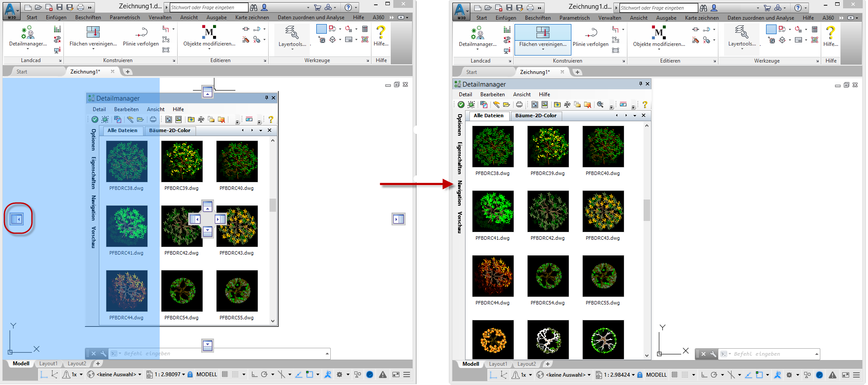Screen dimensions: 868x385
Task: Click the bottom docking guide above the left command line
Action: 208,345
